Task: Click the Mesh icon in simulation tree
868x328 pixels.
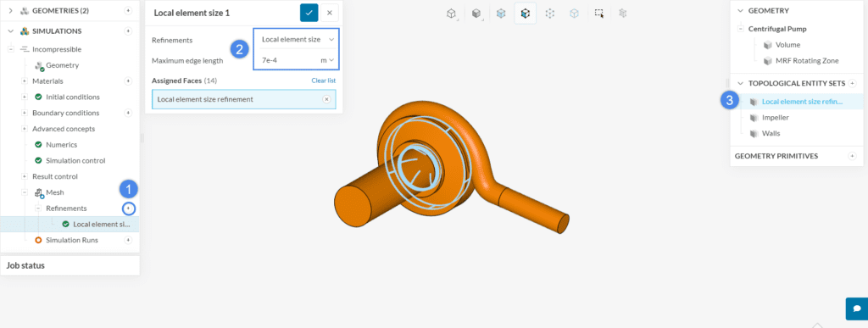Action: click(x=39, y=192)
